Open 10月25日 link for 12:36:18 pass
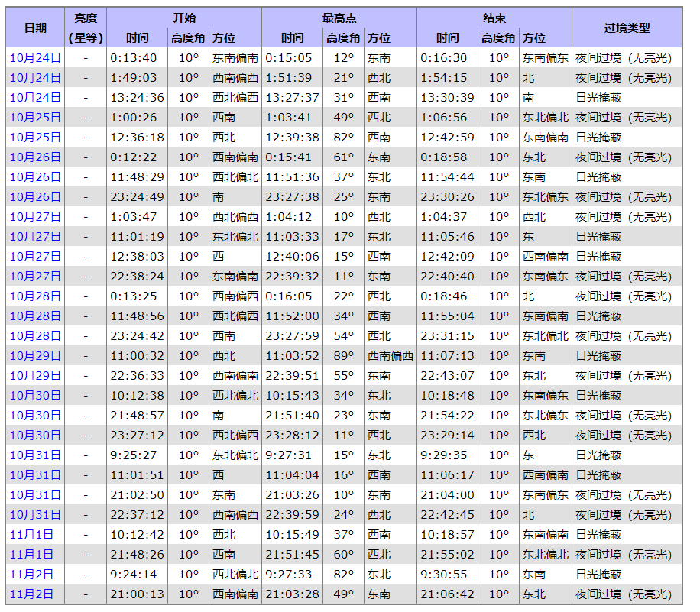This screenshot has height=612, width=700. click(35, 138)
